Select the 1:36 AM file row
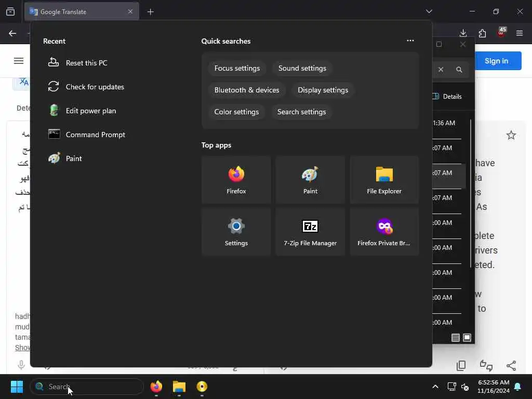This screenshot has height=399, width=532. [447, 123]
